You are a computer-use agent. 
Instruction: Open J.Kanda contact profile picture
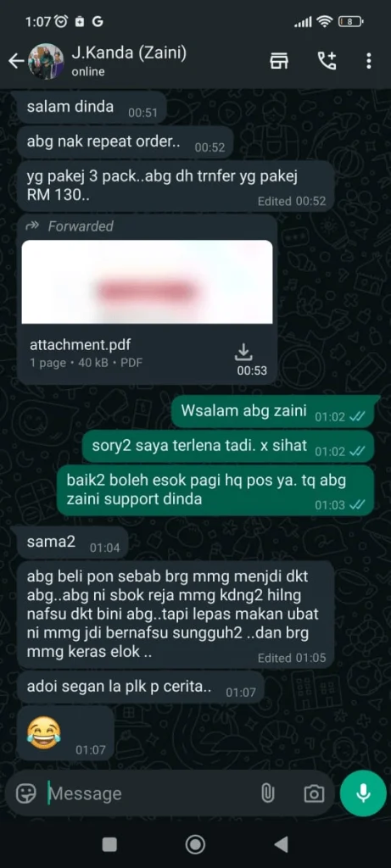[x=46, y=61]
